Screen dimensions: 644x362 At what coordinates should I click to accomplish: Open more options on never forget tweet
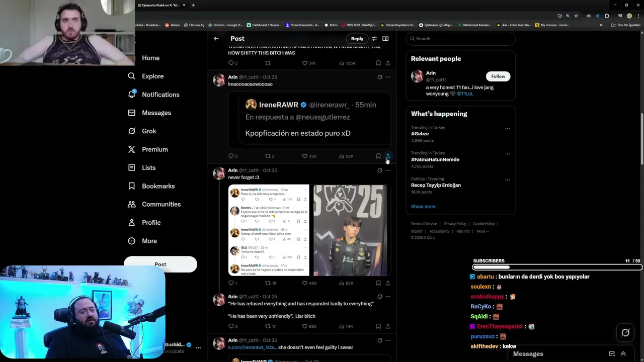tap(388, 170)
